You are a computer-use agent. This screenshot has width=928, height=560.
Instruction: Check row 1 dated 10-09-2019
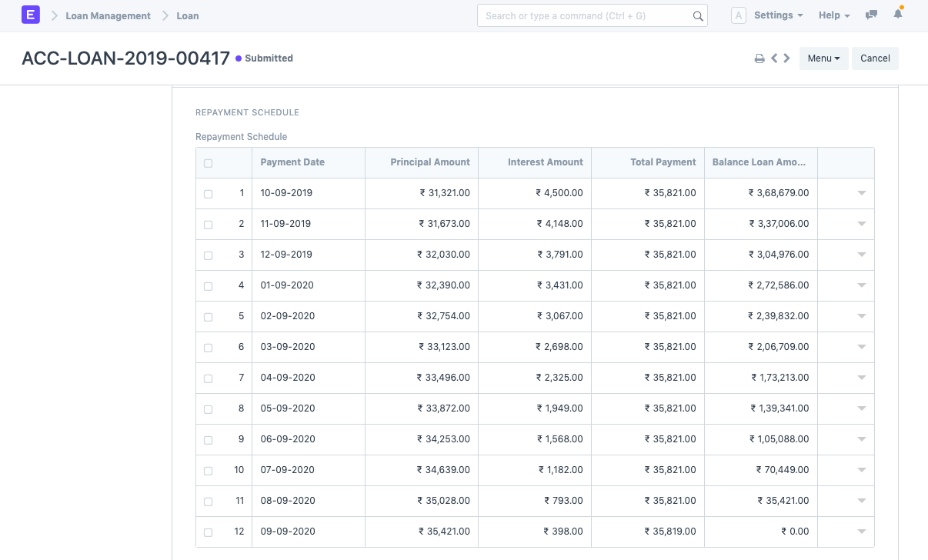(x=208, y=194)
